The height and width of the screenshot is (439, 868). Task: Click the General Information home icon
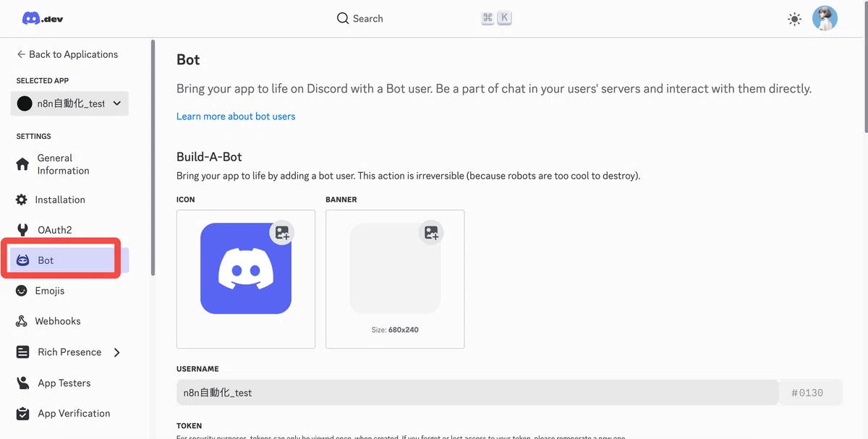coord(23,164)
